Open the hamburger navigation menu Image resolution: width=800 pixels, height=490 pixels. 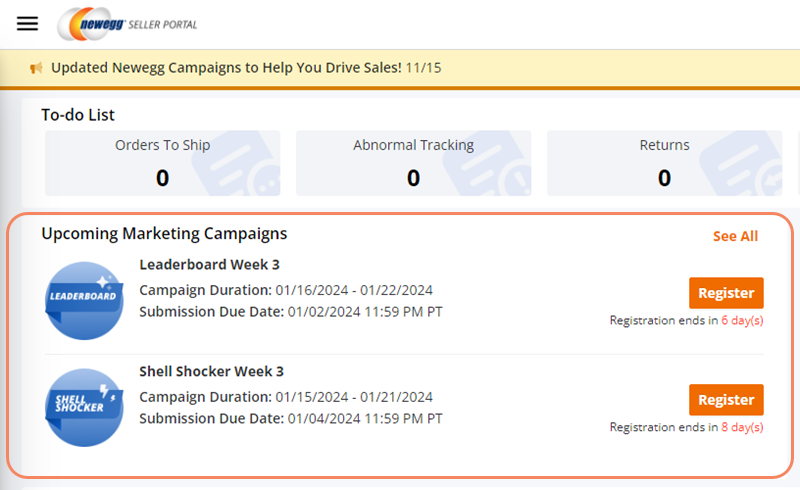(x=27, y=23)
